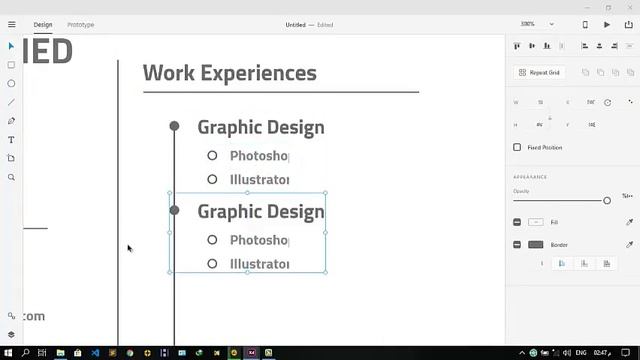Align selected objects to vertical middle
This screenshot has height=360, width=640.
pos(532,46)
